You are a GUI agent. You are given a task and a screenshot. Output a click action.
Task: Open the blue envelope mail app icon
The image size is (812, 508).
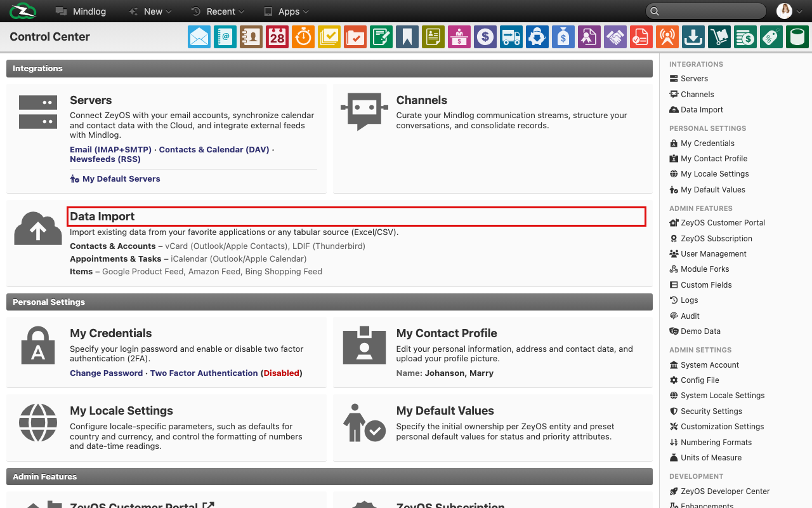199,37
